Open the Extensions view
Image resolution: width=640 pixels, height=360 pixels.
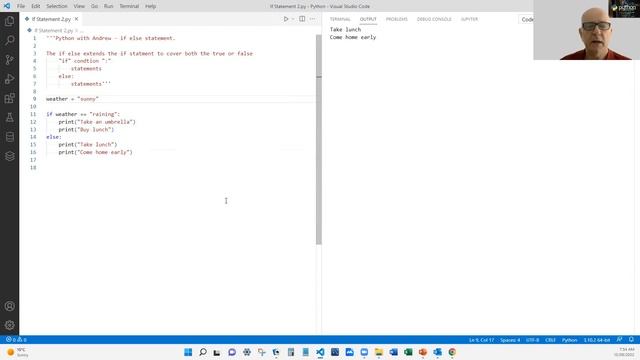9,98
